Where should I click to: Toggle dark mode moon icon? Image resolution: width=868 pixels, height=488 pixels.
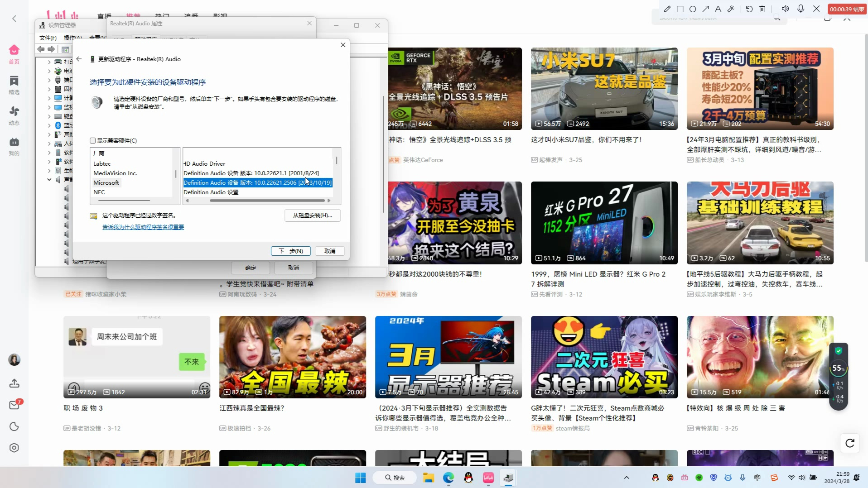[x=14, y=426]
